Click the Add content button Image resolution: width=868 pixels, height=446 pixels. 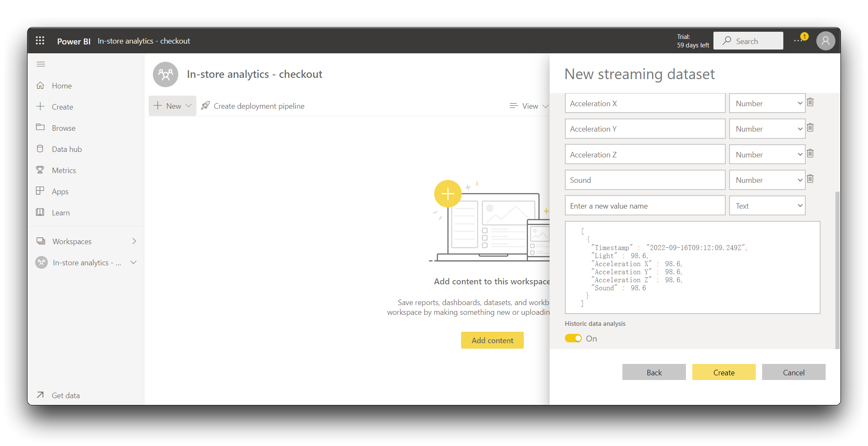492,340
